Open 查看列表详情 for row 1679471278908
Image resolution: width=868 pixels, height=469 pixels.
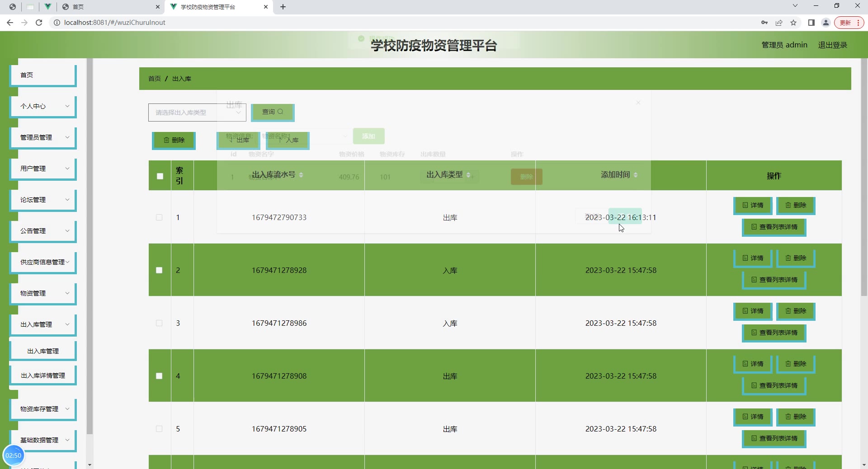774,386
